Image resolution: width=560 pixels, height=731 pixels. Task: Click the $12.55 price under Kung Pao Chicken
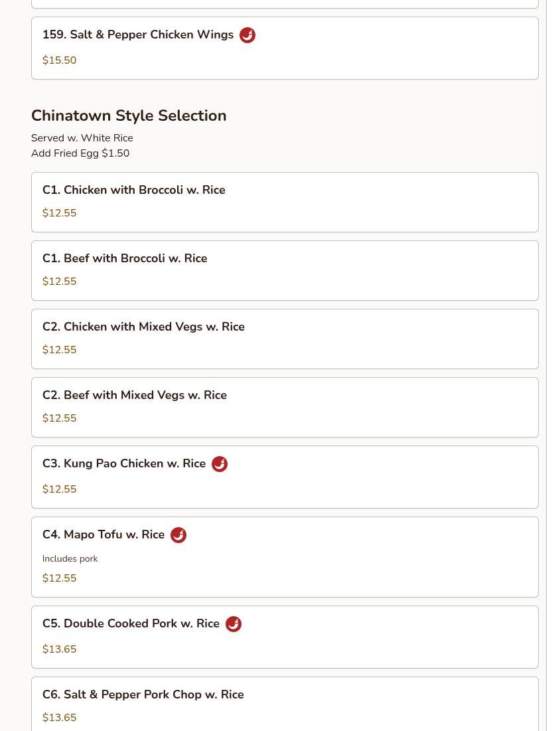59,489
